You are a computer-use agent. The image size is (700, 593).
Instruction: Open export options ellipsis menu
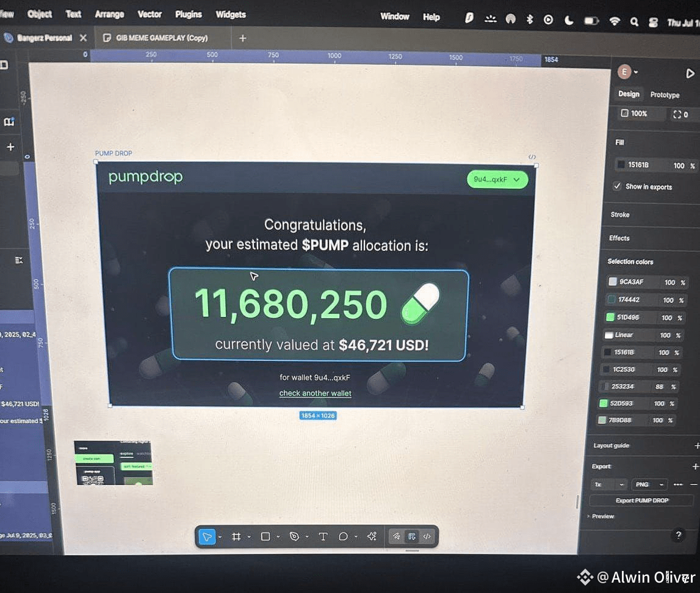[677, 484]
